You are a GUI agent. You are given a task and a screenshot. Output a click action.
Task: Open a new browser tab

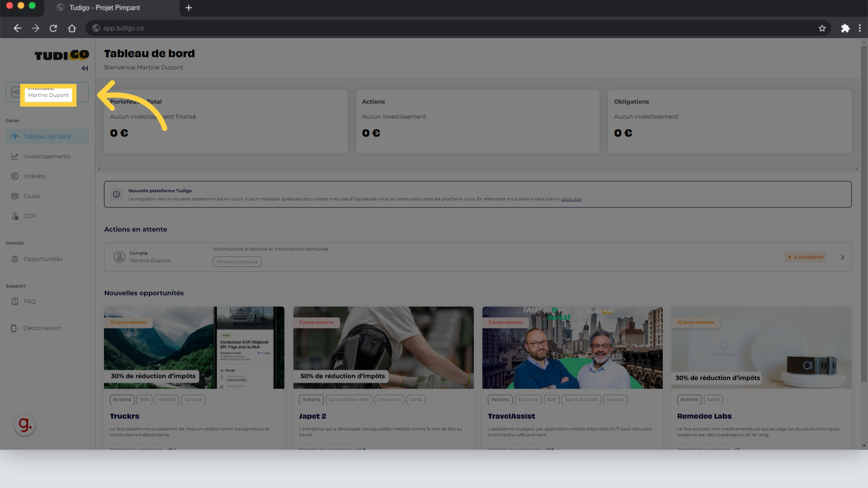[x=189, y=8]
